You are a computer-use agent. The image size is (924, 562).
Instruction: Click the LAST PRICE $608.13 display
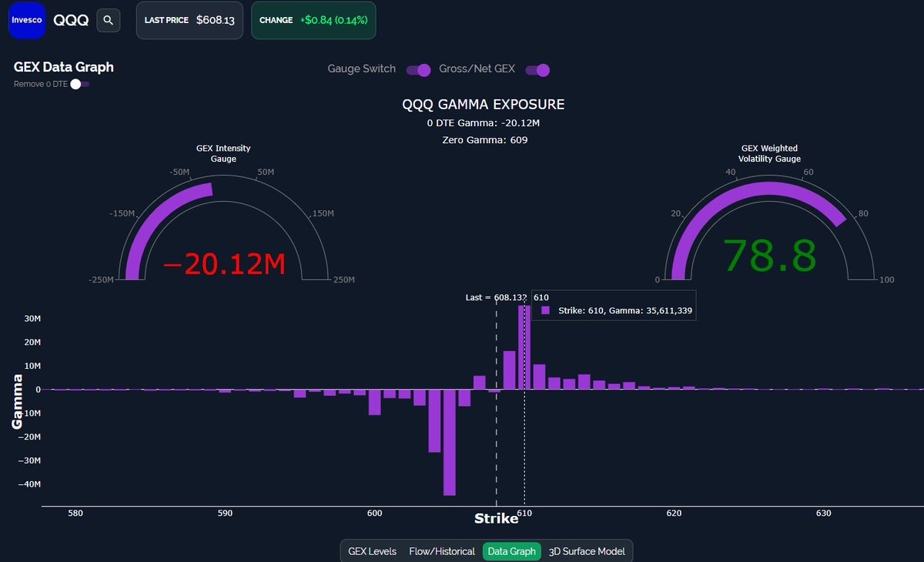189,20
